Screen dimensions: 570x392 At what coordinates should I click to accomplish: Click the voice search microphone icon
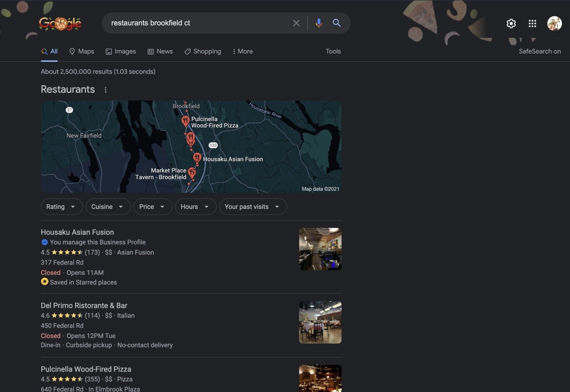tap(319, 23)
